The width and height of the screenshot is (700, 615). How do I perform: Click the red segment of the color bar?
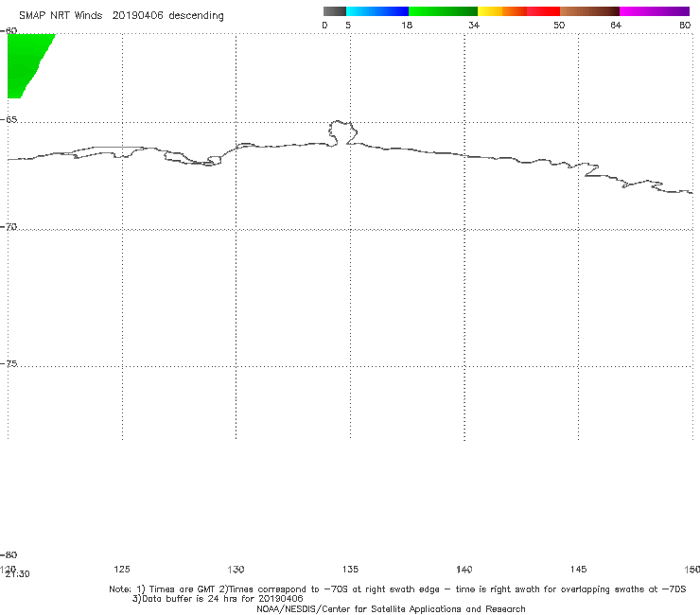(x=543, y=11)
